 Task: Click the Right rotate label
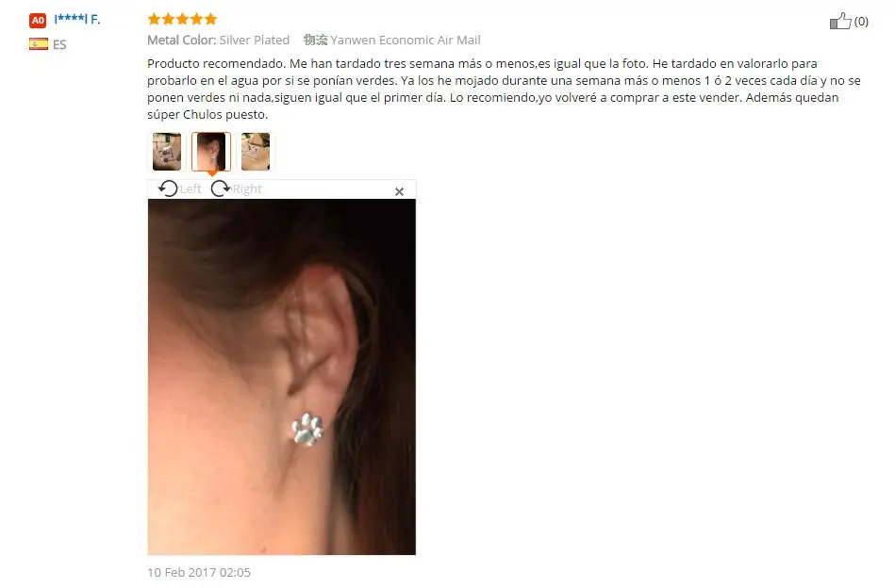(247, 188)
